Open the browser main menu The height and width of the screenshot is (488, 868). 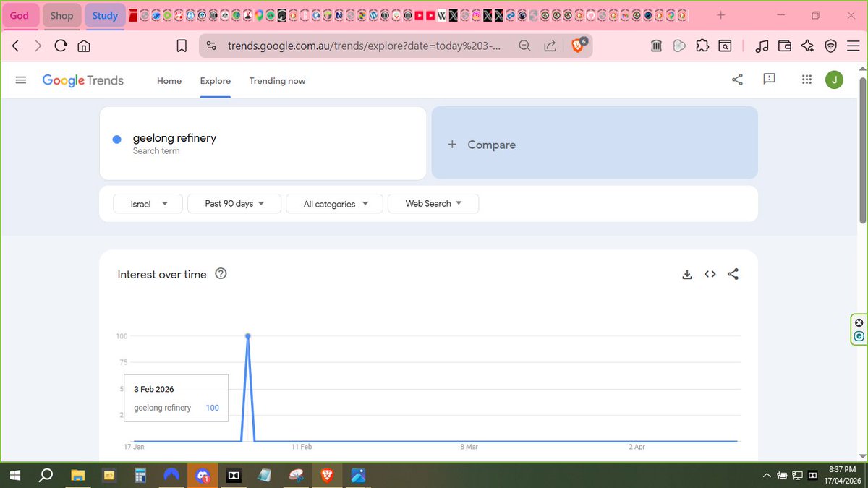pos(853,46)
